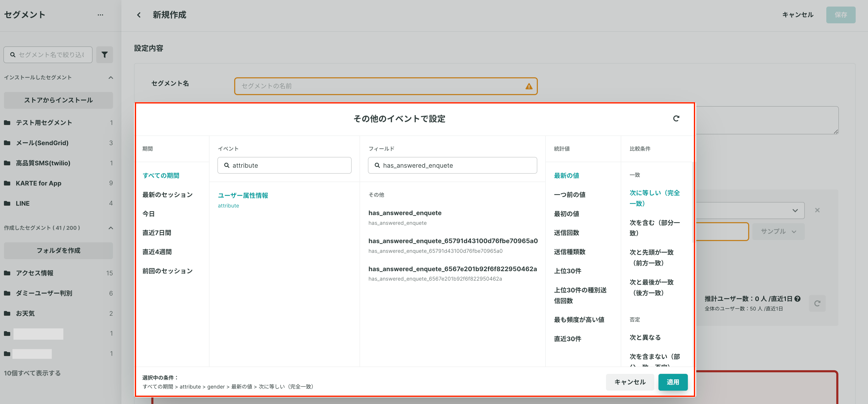Screen dimensions: 868x404
Task: Choose the 直近30件 statistic
Action: (567, 339)
